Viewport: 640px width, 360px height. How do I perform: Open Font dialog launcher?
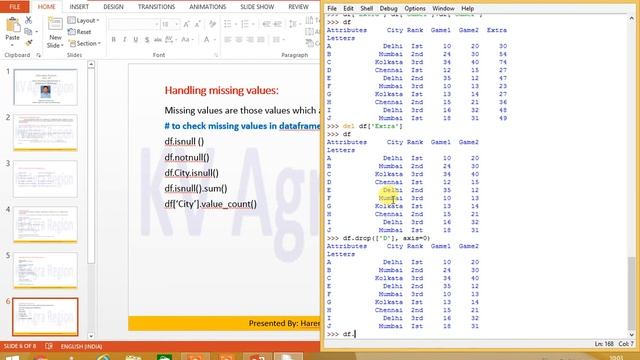coord(216,55)
